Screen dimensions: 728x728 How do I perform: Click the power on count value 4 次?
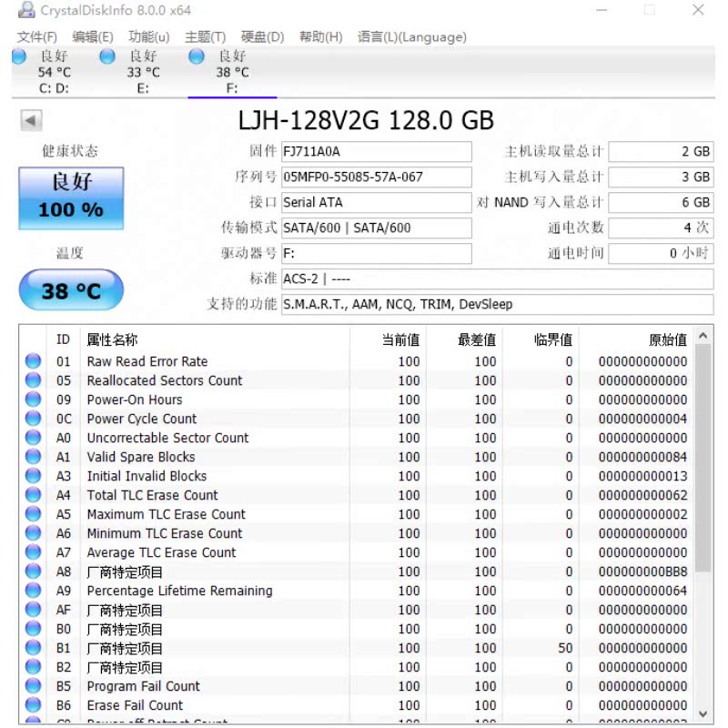[x=662, y=228]
